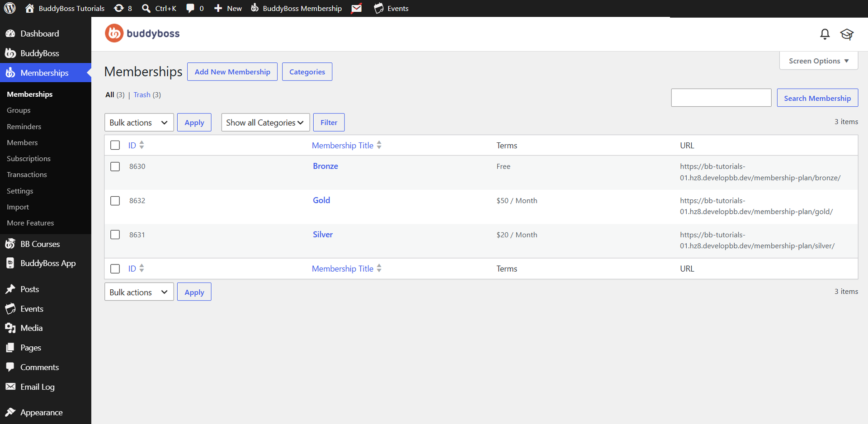Click the Posts pushpin icon
This screenshot has height=424, width=868.
[10, 289]
